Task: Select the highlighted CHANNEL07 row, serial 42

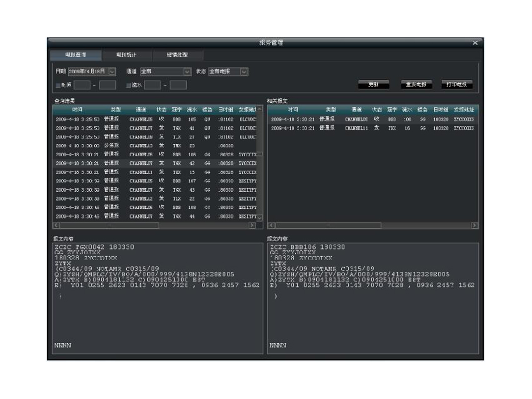Action: pos(155,164)
